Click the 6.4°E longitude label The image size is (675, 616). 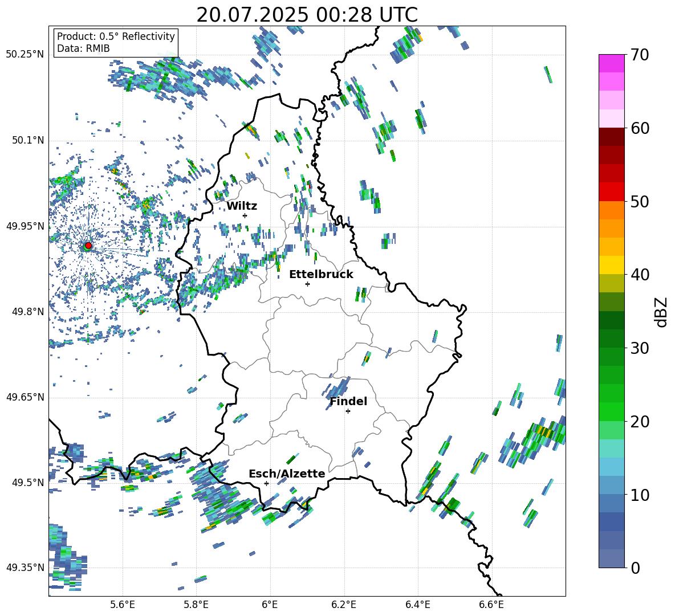click(x=417, y=605)
